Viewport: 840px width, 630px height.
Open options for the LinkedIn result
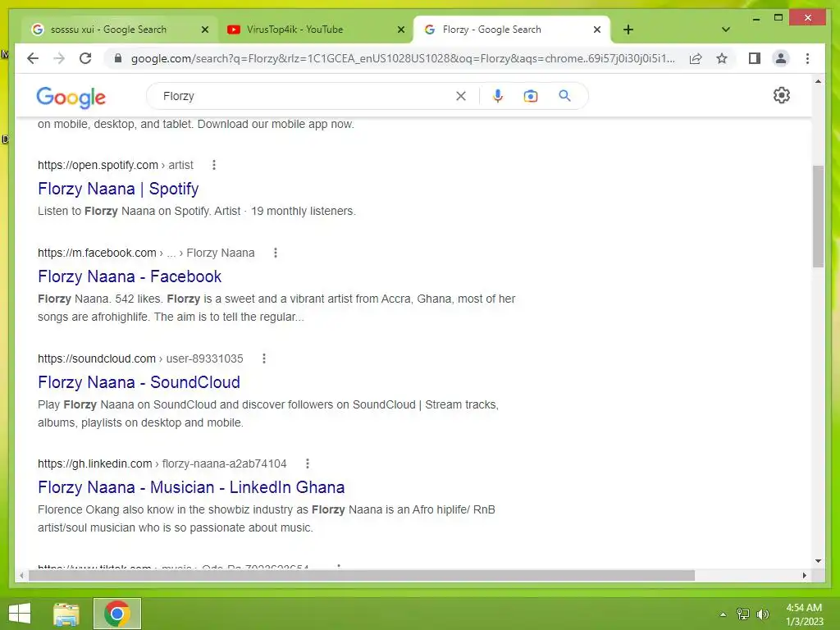click(x=308, y=463)
